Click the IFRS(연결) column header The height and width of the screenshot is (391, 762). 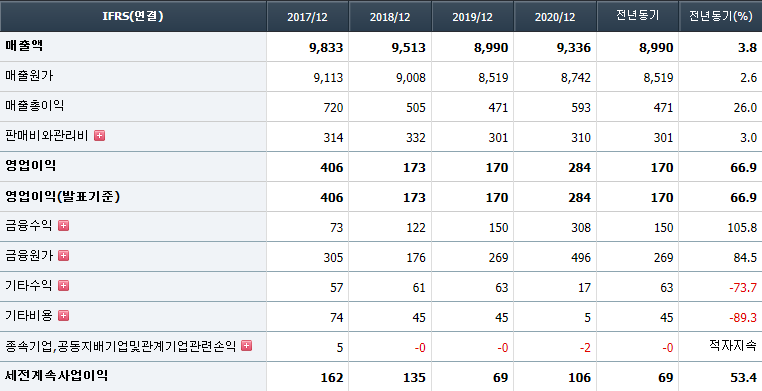(x=133, y=16)
